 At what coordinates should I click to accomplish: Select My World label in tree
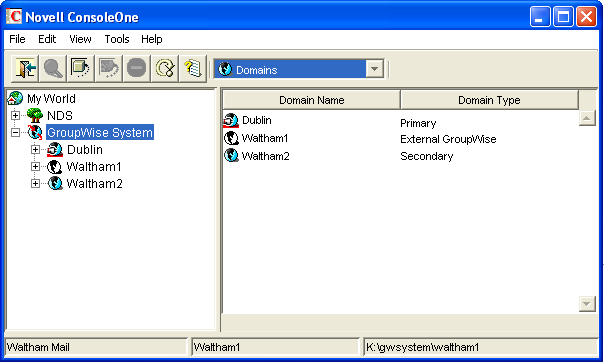pyautogui.click(x=51, y=99)
